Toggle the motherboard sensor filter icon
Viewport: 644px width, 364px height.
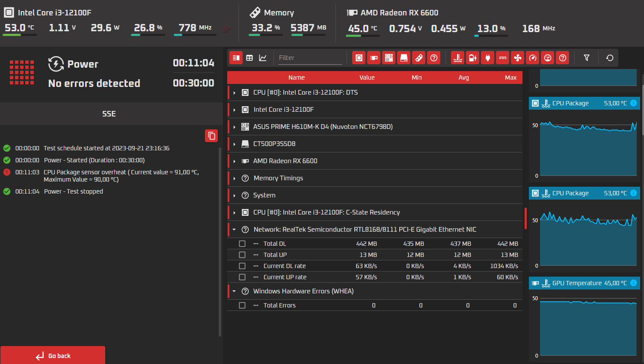[x=389, y=58]
